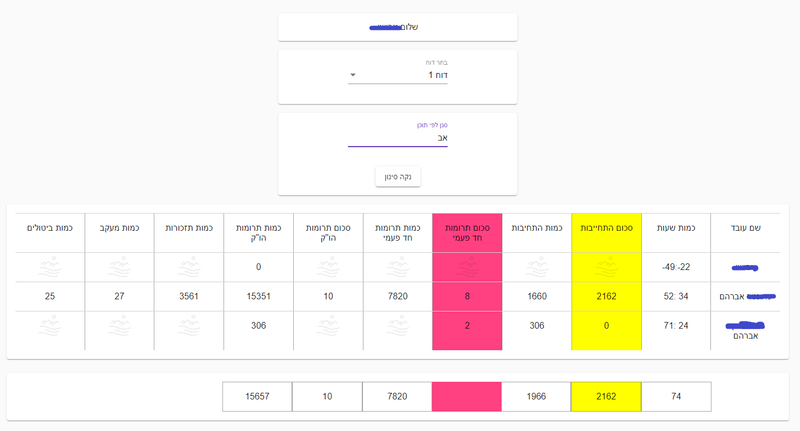Click placeholder icon in first row yellow cell
Screen dimensions: 800x431
[606, 267]
